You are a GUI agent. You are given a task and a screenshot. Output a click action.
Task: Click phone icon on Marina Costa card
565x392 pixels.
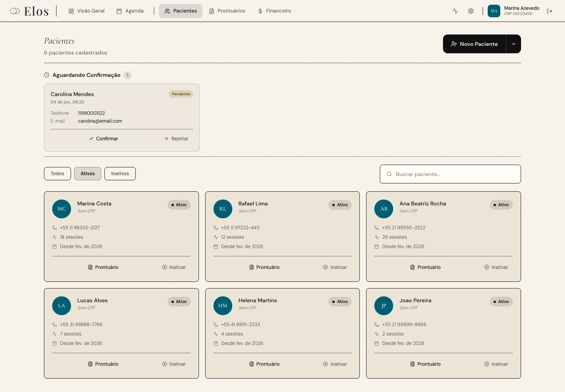(x=55, y=228)
